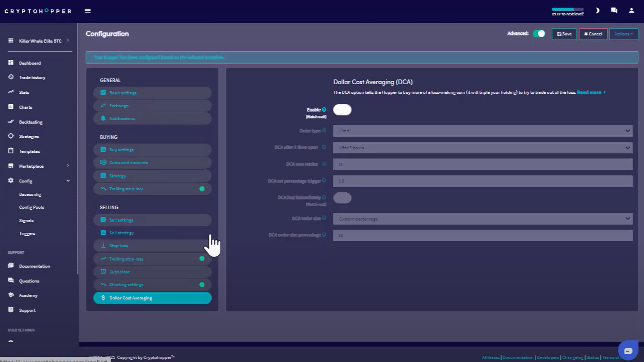
Task: Open the Order type dropdown
Action: (x=482, y=131)
